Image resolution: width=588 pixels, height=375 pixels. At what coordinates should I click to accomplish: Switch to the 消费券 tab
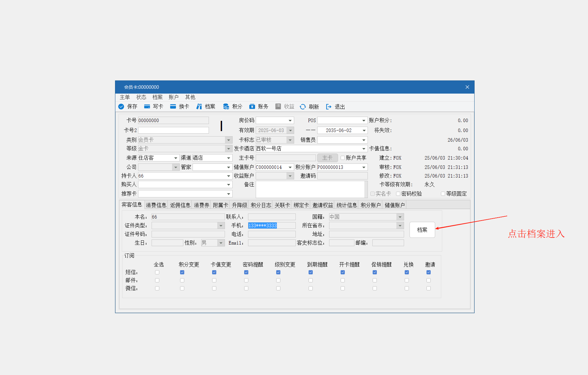point(202,205)
